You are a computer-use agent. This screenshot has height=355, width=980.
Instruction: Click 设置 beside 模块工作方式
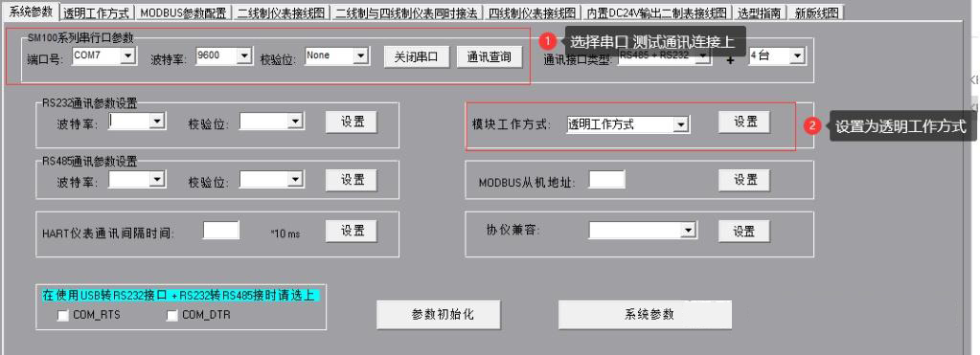(x=744, y=122)
